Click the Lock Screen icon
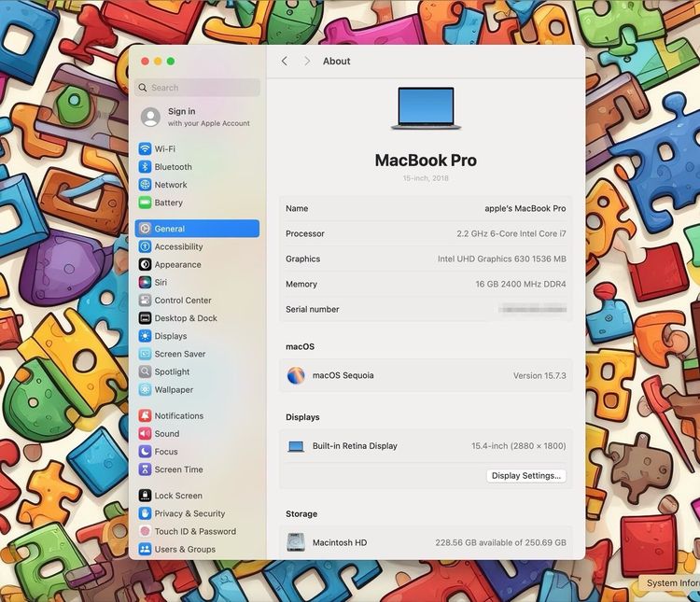The width and height of the screenshot is (700, 602). click(x=145, y=496)
